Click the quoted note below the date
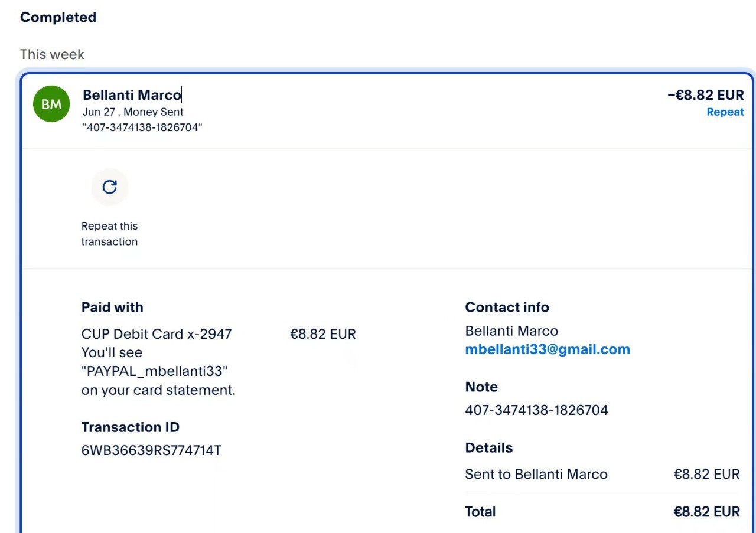The width and height of the screenshot is (756, 533). click(142, 127)
